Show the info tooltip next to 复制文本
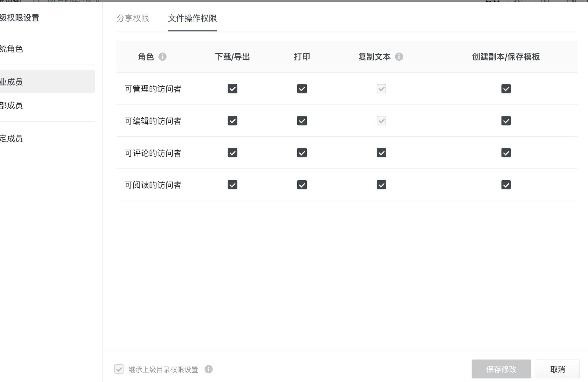 [399, 57]
